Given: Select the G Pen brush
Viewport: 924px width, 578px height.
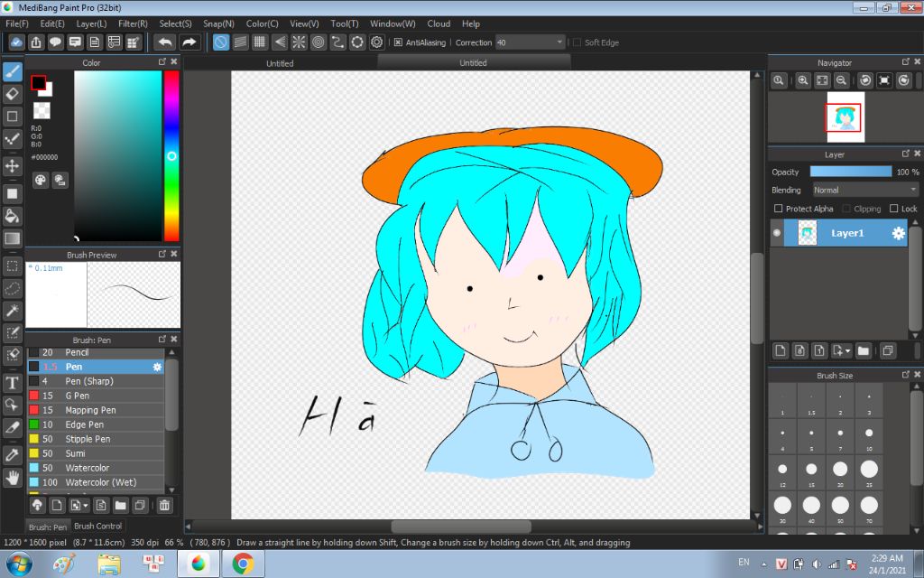Looking at the screenshot, I should click(96, 396).
